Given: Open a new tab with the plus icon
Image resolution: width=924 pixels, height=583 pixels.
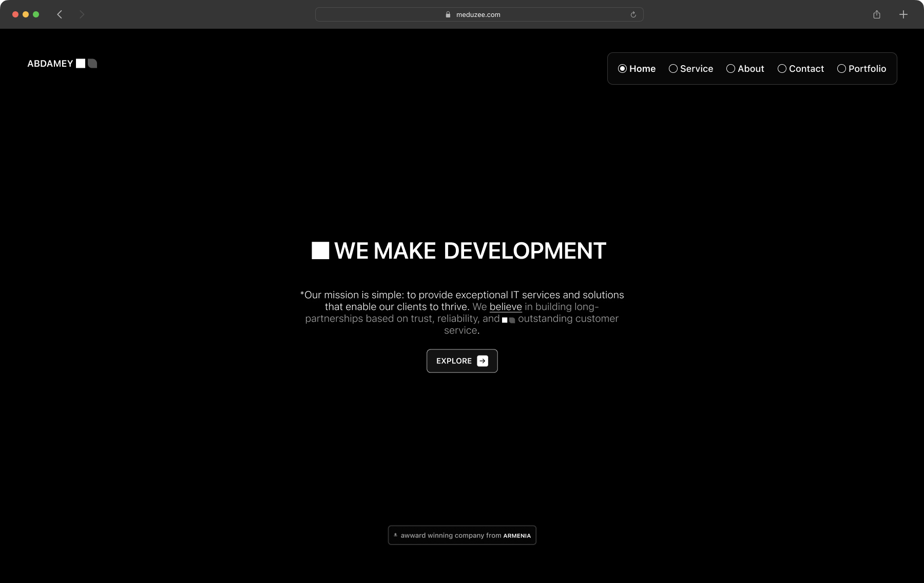Looking at the screenshot, I should pos(903,14).
